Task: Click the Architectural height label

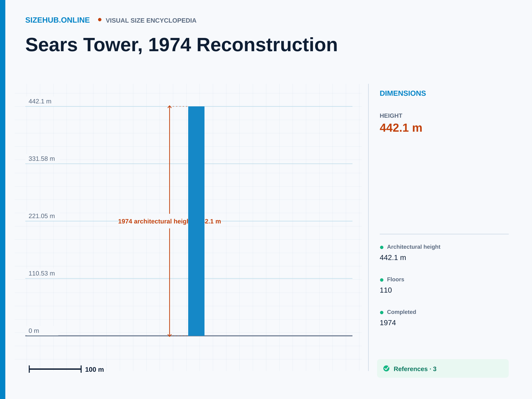Action: click(x=414, y=247)
